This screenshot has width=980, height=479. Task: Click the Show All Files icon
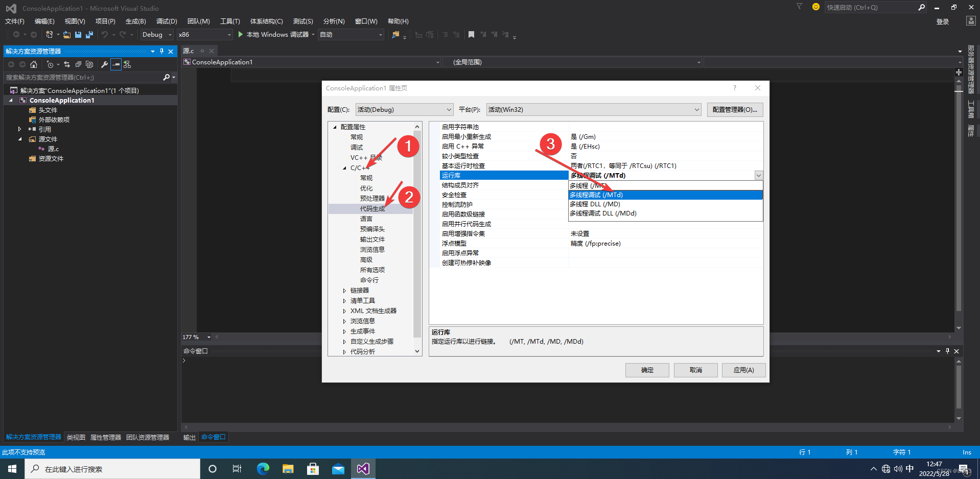tap(89, 64)
